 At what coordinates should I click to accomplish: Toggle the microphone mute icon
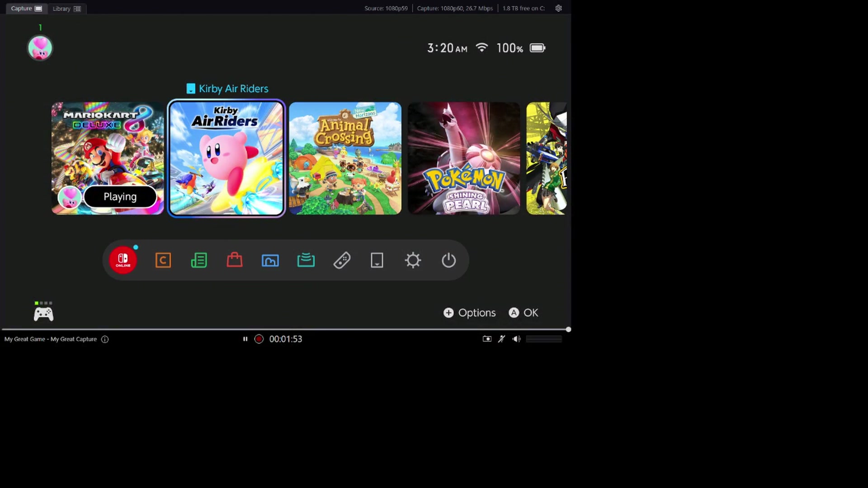tap(501, 339)
